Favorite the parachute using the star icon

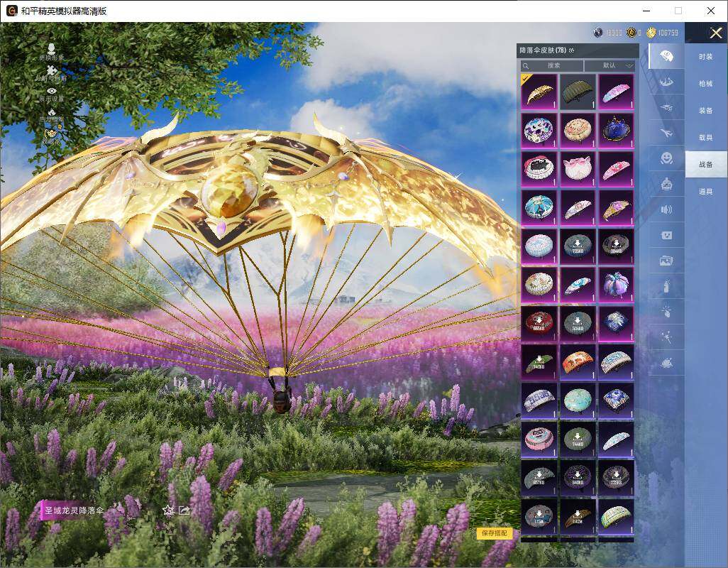point(168,510)
